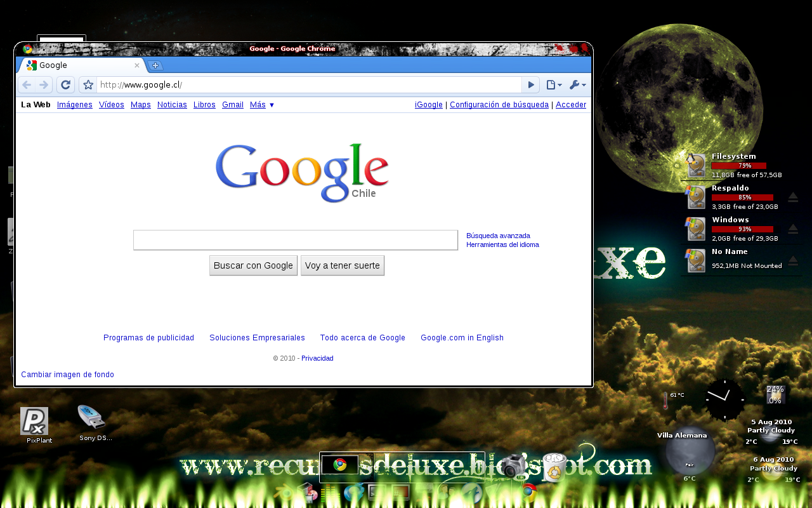Open the Maps link
Image resolution: width=812 pixels, height=508 pixels.
tap(141, 105)
